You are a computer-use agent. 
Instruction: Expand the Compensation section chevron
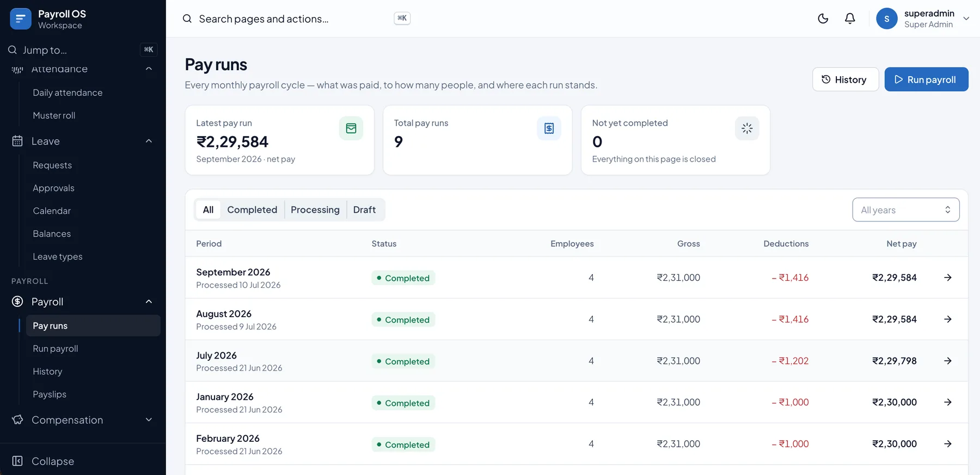149,420
